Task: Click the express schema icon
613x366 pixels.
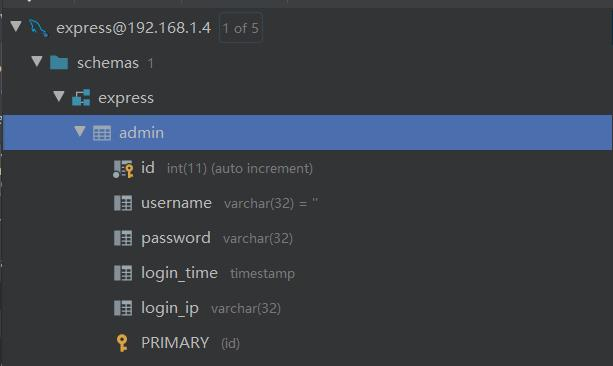Action: (x=81, y=98)
